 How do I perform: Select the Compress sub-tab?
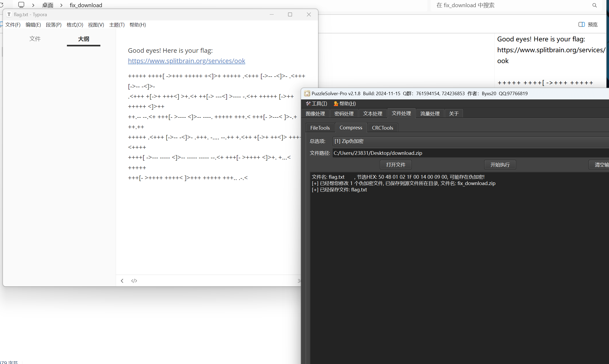351,128
